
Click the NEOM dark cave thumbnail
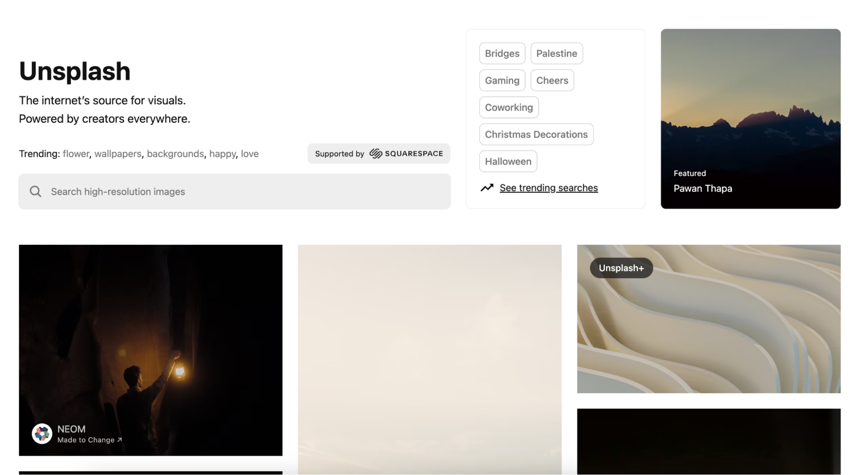pos(151,350)
